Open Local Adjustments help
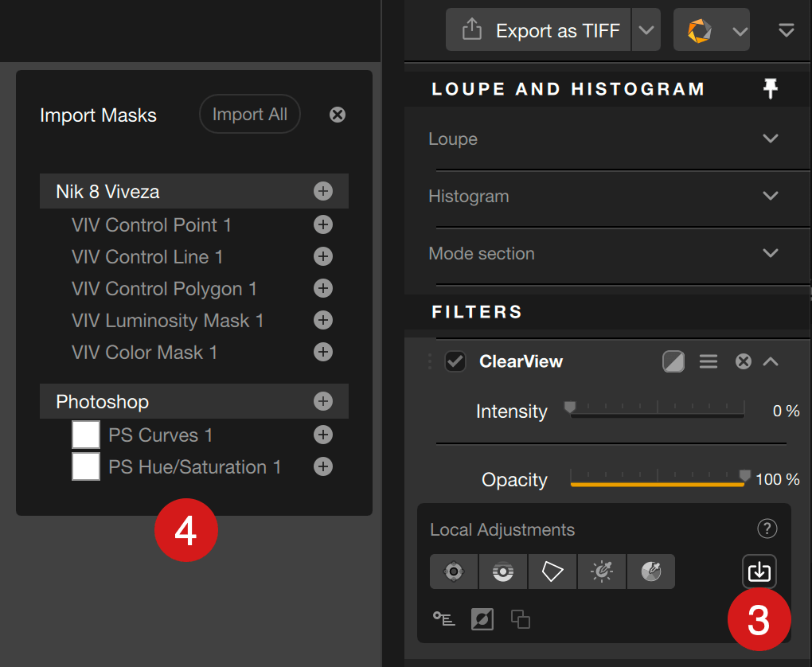The image size is (812, 667). tap(767, 529)
